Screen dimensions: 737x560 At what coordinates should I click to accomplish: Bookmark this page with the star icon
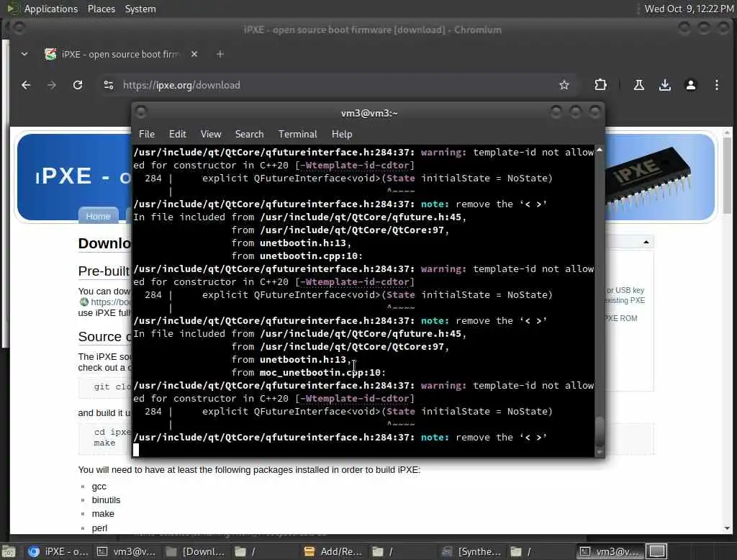(x=564, y=85)
